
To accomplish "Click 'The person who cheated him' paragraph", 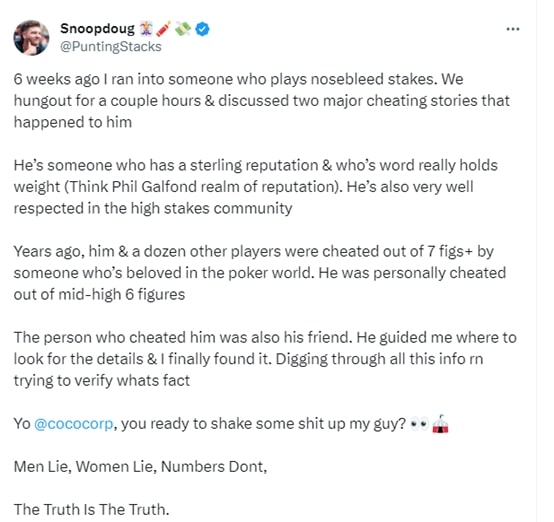I will point(265,359).
